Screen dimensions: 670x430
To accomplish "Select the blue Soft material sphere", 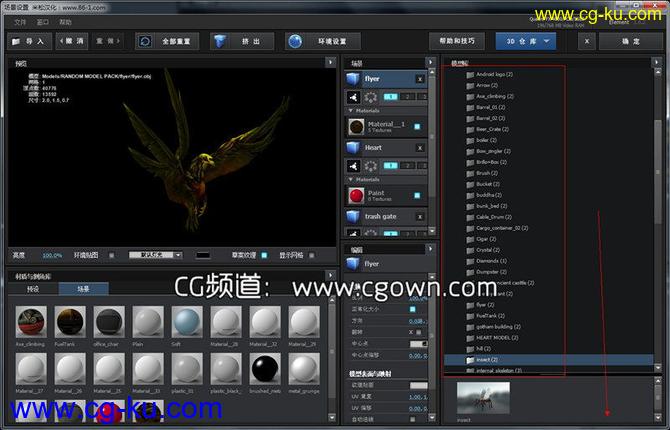I will [187, 321].
